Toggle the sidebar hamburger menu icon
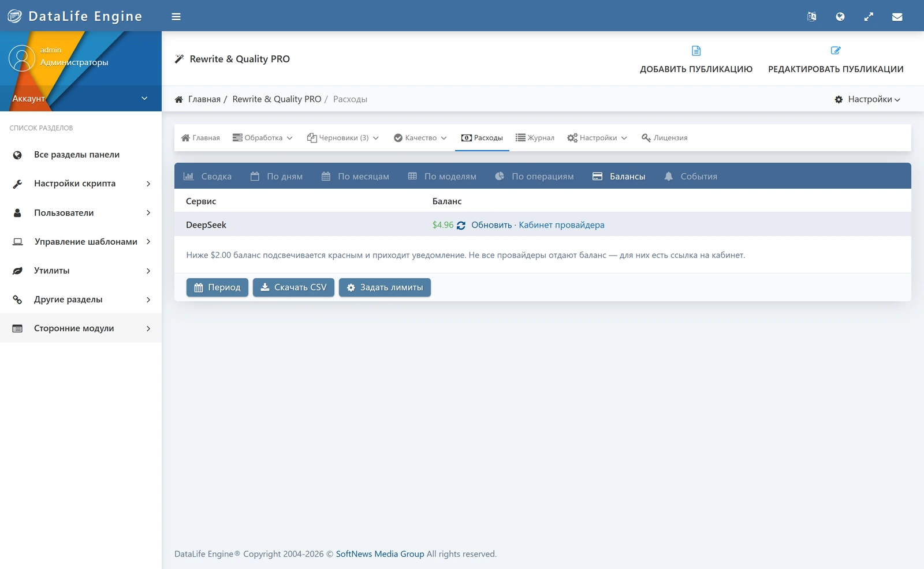 176,17
